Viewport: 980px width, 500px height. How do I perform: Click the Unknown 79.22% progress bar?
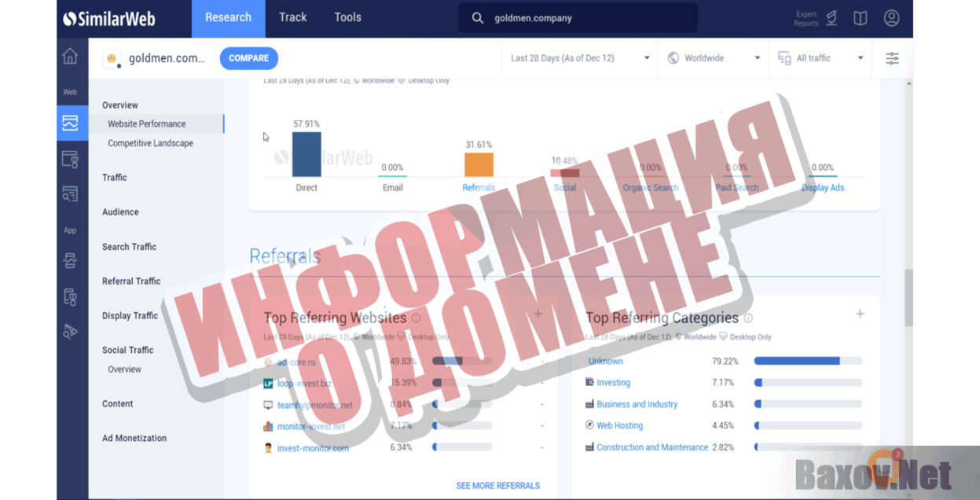[x=808, y=361]
